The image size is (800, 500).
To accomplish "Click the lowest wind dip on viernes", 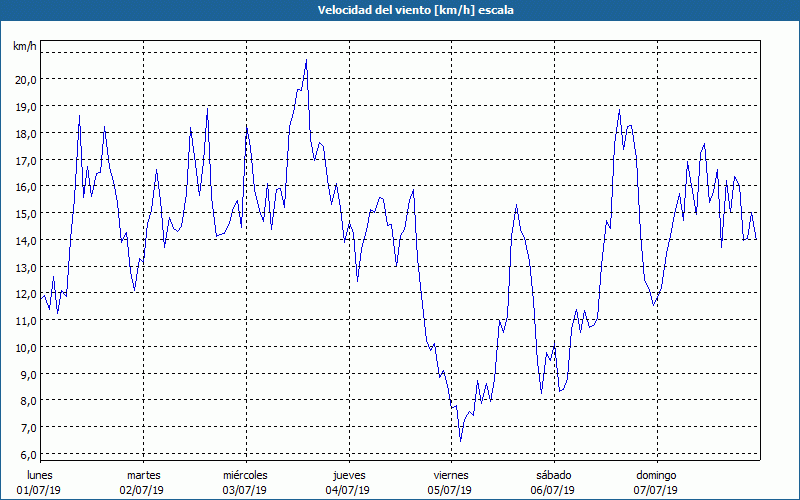I will pyautogui.click(x=460, y=441).
